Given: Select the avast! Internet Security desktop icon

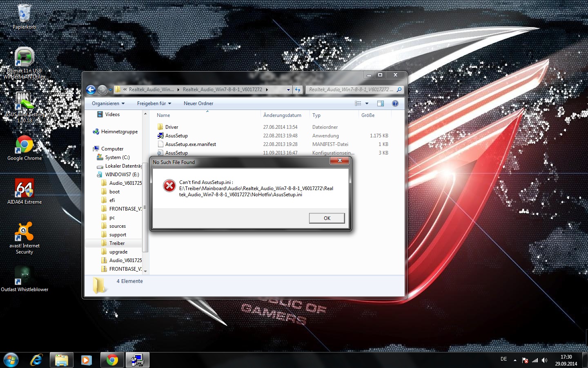Looking at the screenshot, I should (24, 238).
